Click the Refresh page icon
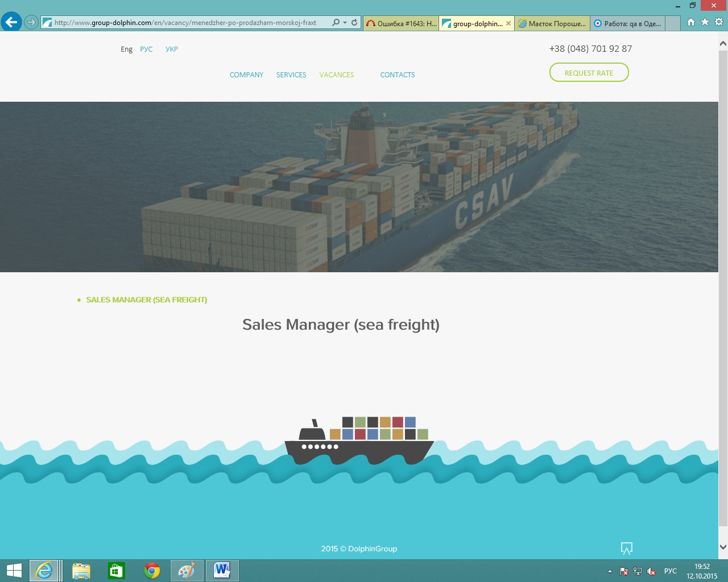Screen dimensions: 728x582 click(x=354, y=23)
